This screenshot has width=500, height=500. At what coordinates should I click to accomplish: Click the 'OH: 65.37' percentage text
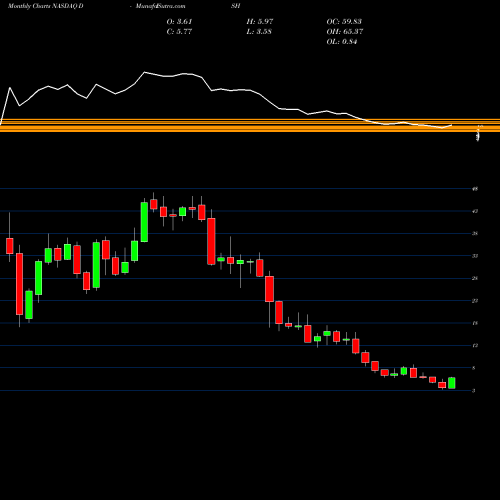345,32
